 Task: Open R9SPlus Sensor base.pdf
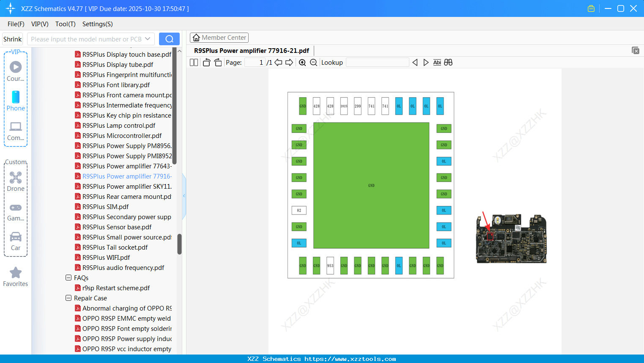tap(113, 227)
